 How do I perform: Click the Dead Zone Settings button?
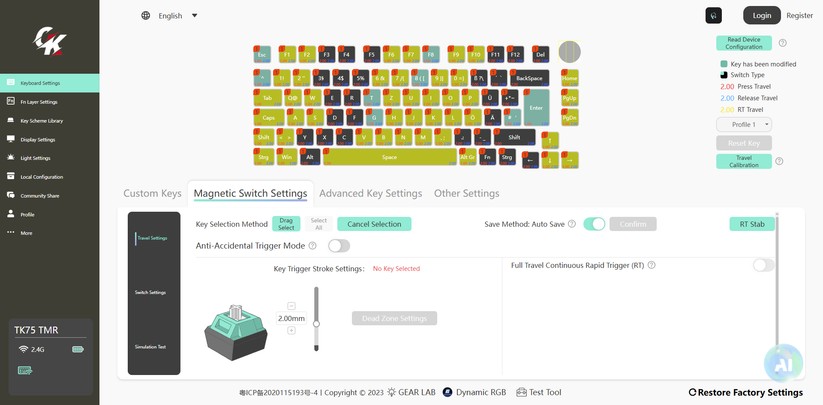tap(394, 318)
